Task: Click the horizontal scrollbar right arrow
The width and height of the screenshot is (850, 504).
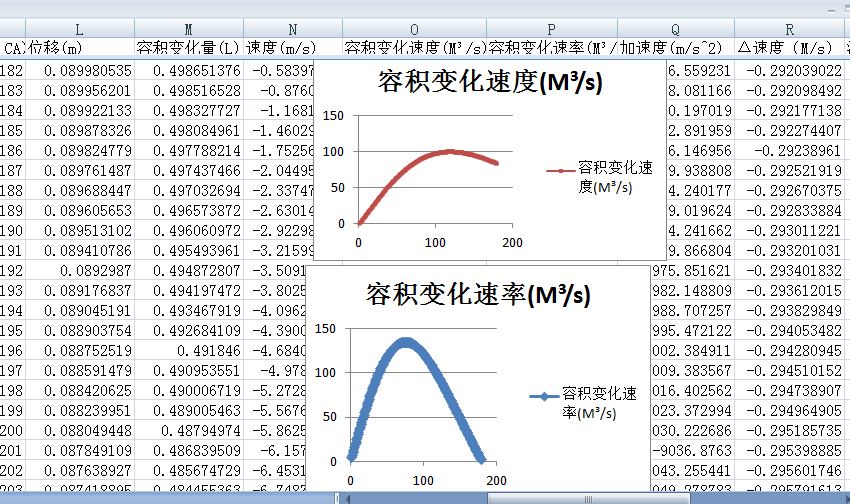Action: click(x=847, y=499)
